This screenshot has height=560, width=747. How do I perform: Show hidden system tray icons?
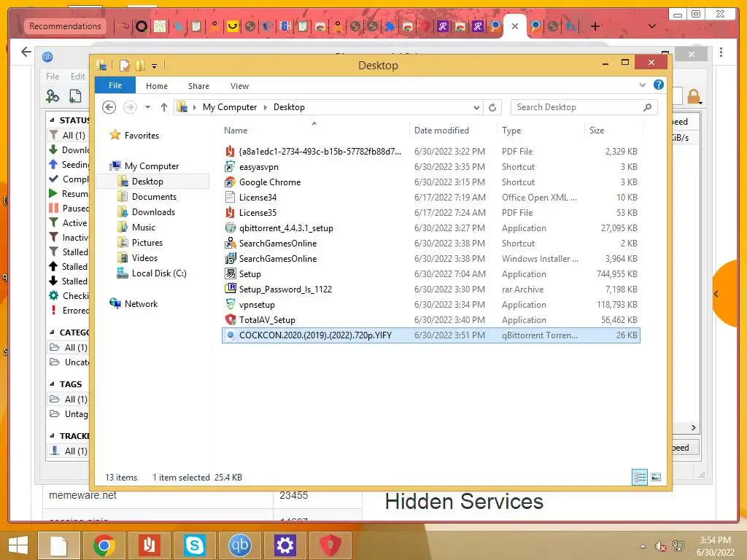pyautogui.click(x=643, y=546)
